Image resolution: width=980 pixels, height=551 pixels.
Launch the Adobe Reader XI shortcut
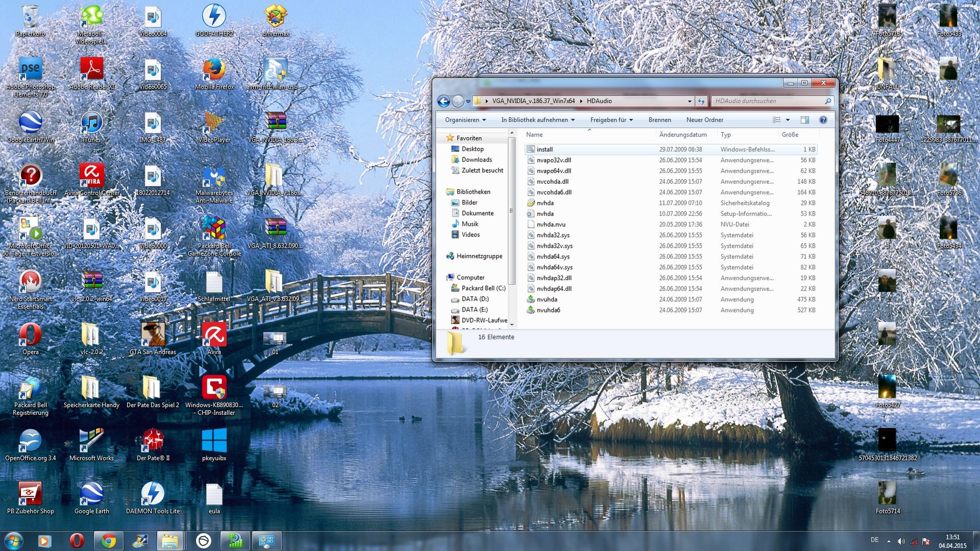pos(92,73)
